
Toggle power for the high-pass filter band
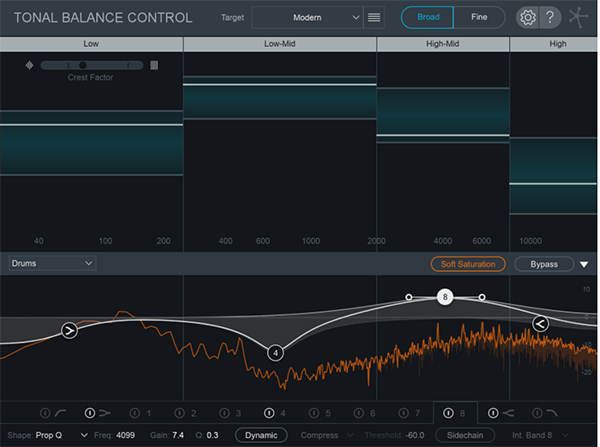tap(45, 413)
